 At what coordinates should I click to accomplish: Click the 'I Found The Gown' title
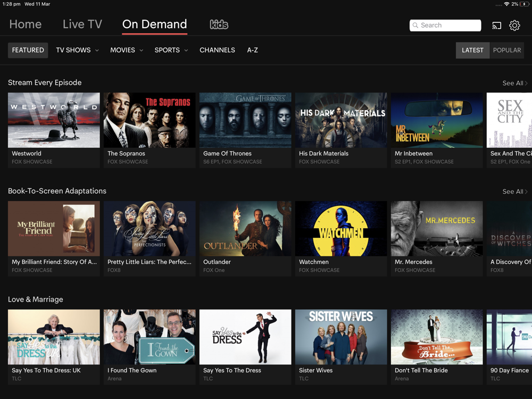132,370
